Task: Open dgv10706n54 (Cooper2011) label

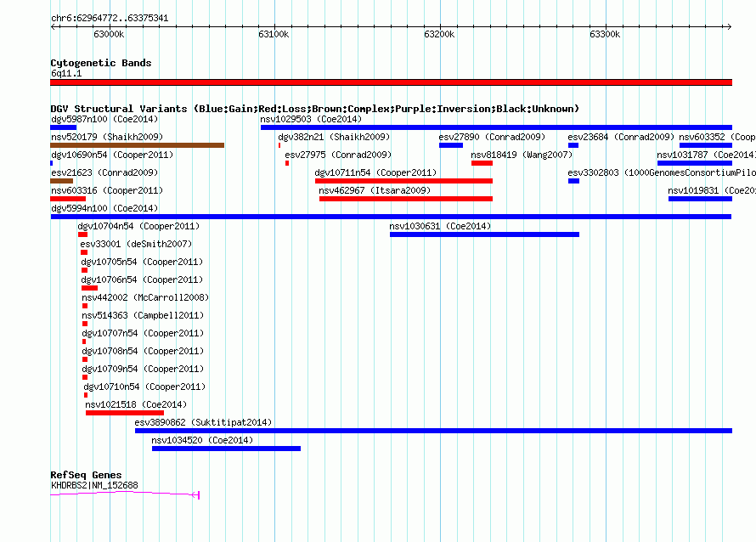Action: click(x=142, y=279)
